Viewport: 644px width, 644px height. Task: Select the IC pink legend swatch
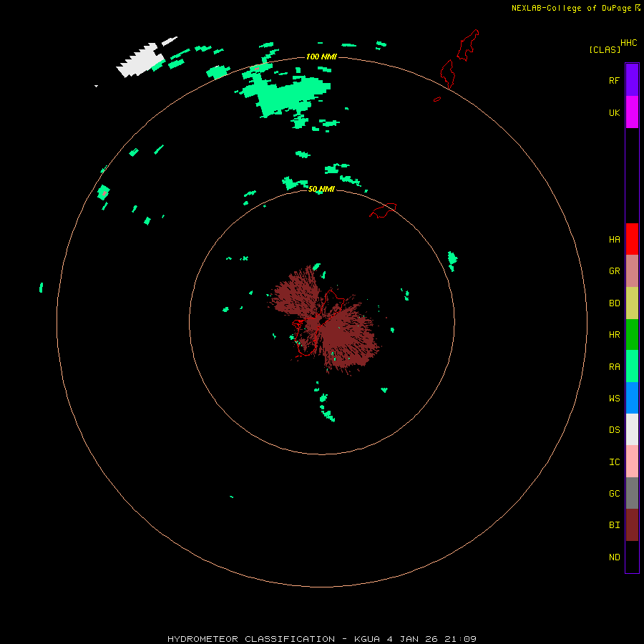632,462
